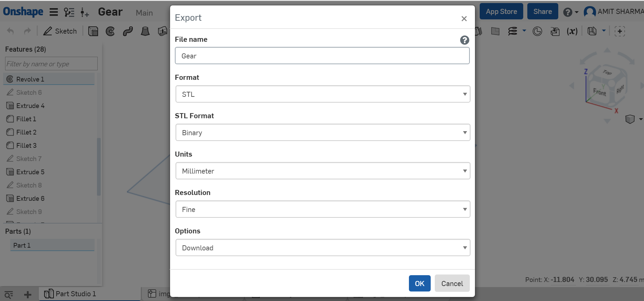Screen dimensions: 644x301
Task: Open the Onshape hamburger menu icon
Action: pyautogui.click(x=54, y=12)
